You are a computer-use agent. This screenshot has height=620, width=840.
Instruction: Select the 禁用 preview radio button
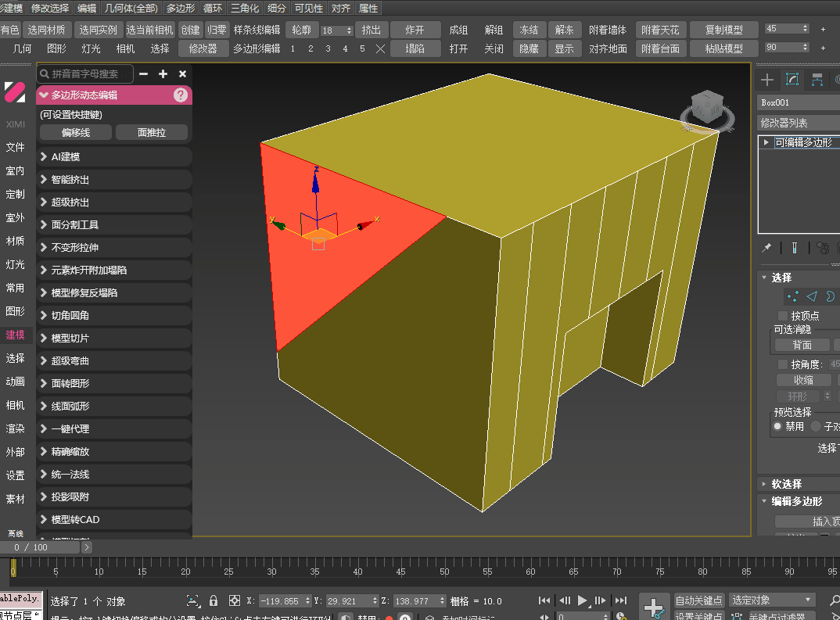point(777,427)
